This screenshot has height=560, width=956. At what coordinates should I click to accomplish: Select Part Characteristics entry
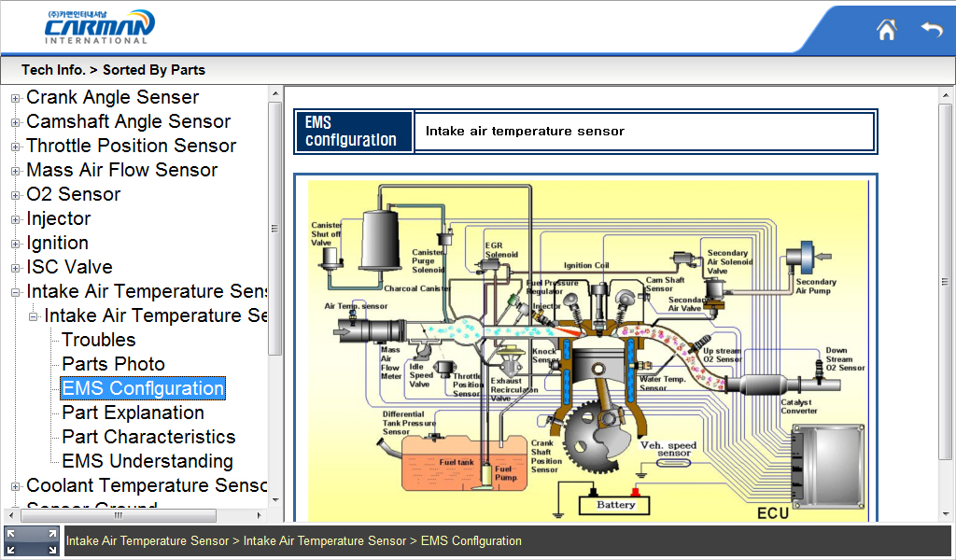[148, 437]
